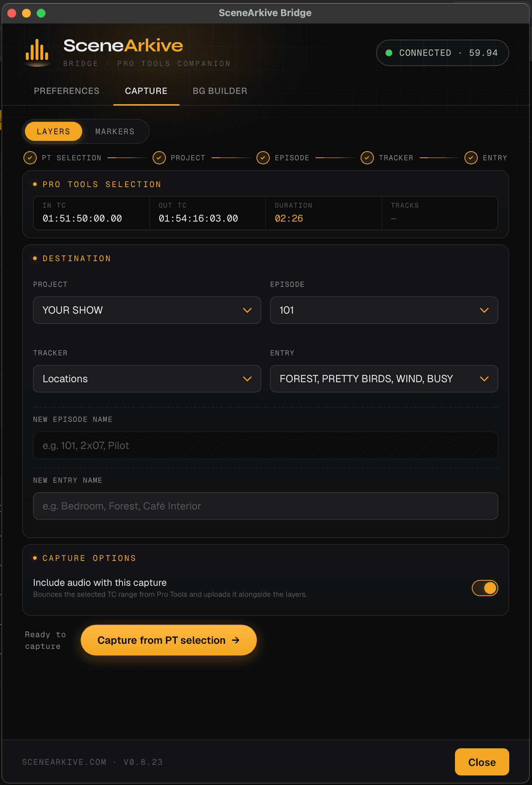Viewport: 532px width, 785px height.
Task: Click Capture from PT selection button
Action: 168,640
